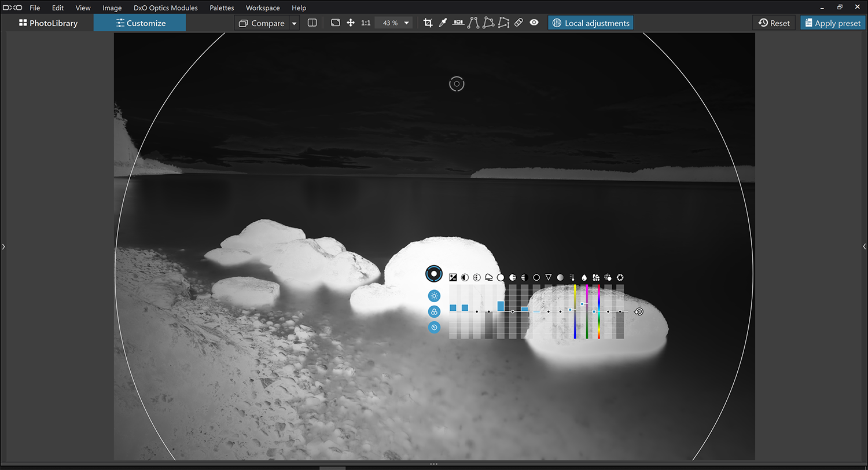The width and height of the screenshot is (868, 470).
Task: Click the equalizer reset arrow icon
Action: tap(639, 312)
